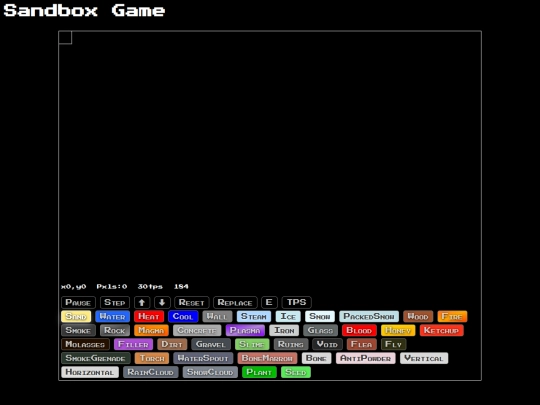Choose the Fire element
The width and height of the screenshot is (540, 405).
(452, 316)
